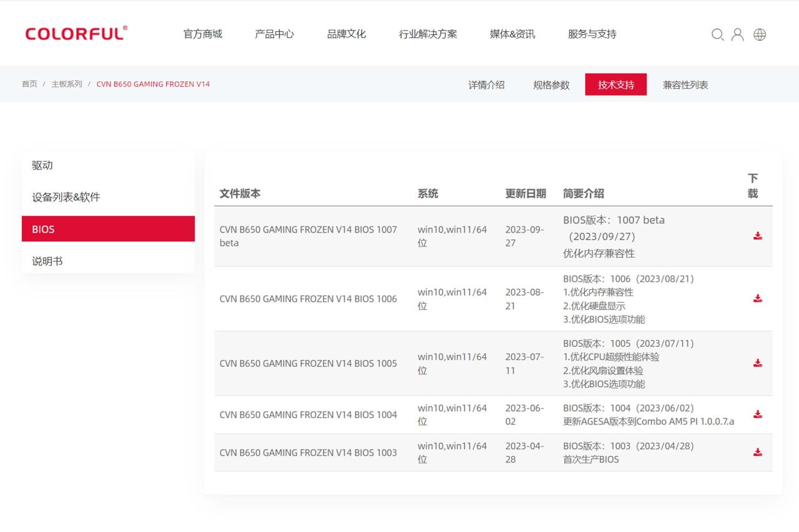The height and width of the screenshot is (532, 799).
Task: Switch to 兼容性列表 tab
Action: click(685, 85)
